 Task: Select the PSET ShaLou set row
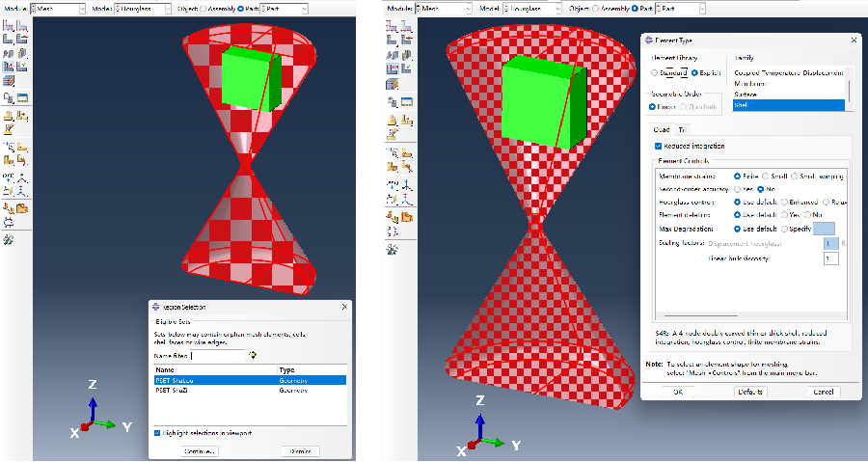pyautogui.click(x=250, y=381)
